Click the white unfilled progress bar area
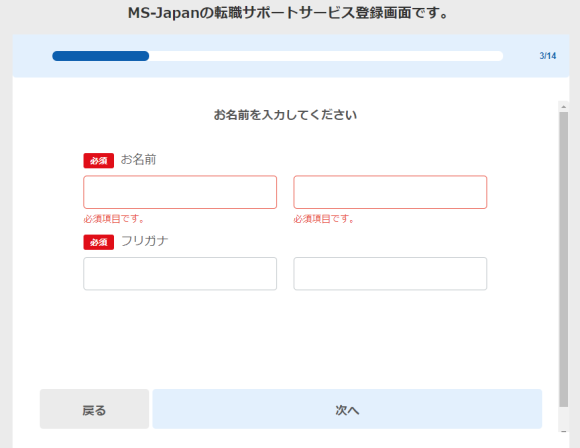Screen dimensions: 580x448 coord(326,56)
